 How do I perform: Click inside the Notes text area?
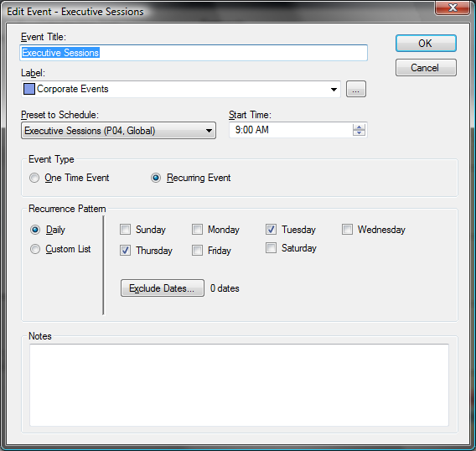(x=239, y=385)
